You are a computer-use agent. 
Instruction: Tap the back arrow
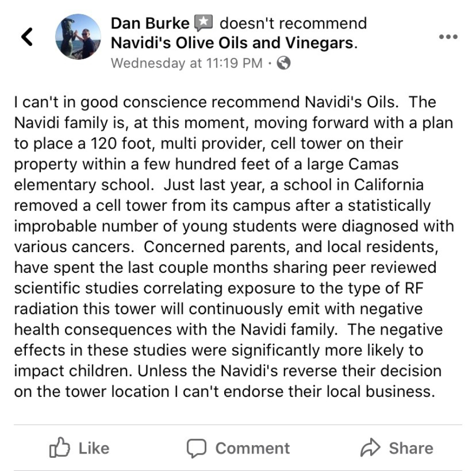coord(27,36)
